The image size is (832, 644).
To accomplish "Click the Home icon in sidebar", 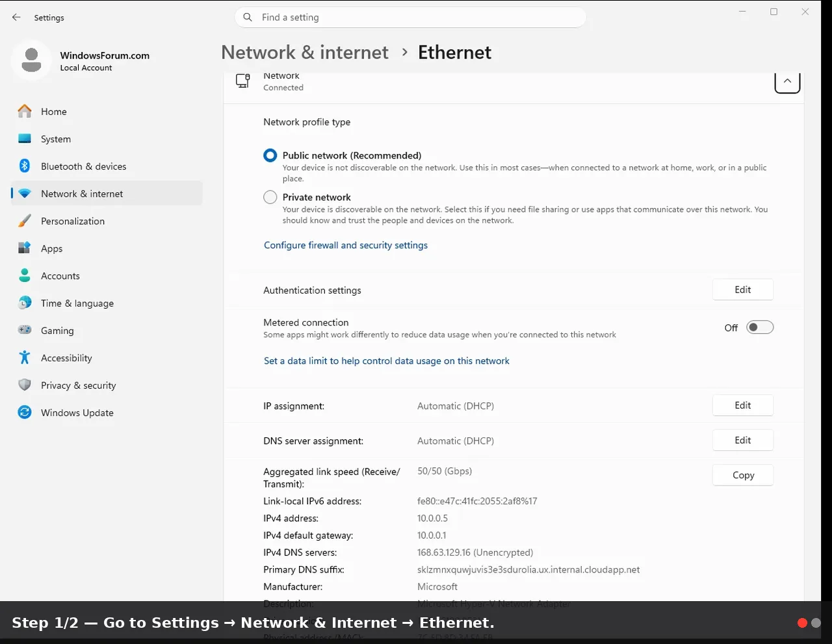I will 25,112.
